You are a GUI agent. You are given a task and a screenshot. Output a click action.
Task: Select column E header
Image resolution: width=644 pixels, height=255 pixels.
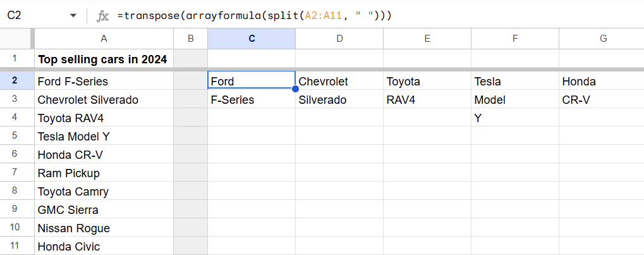pyautogui.click(x=427, y=39)
